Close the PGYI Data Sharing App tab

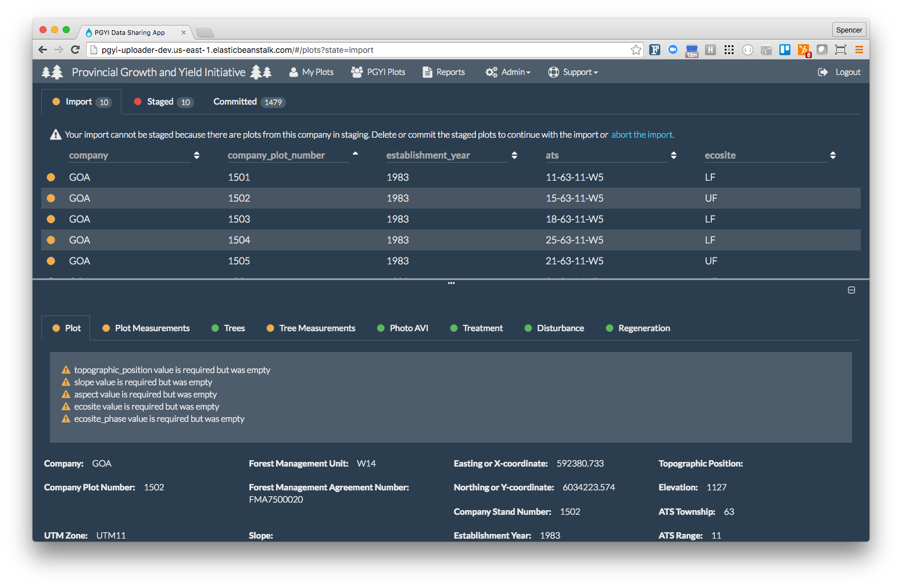[184, 33]
